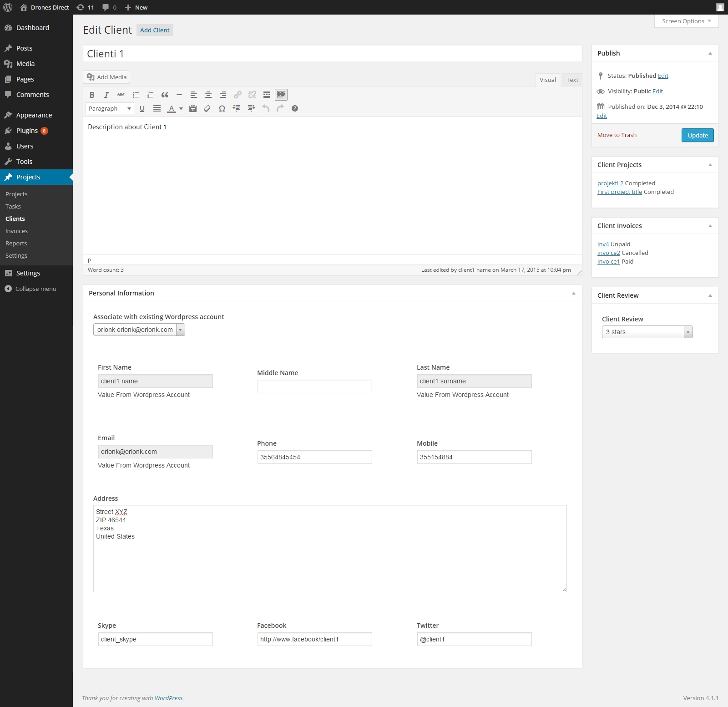Open the Paragraph format dropdown

[x=110, y=108]
